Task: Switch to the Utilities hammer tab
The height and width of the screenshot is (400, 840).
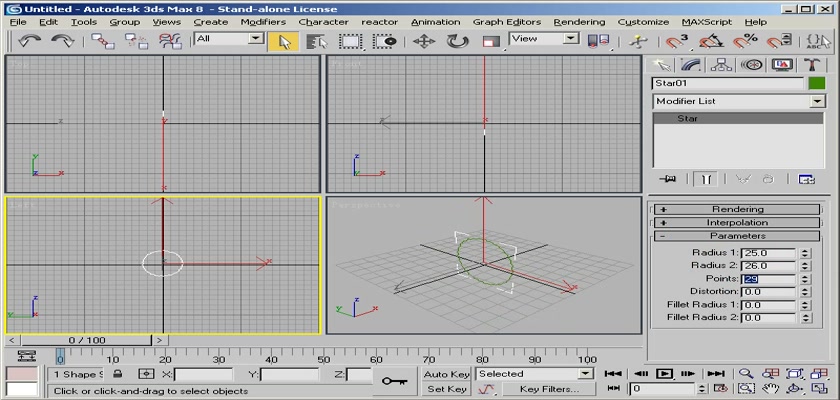Action: pyautogui.click(x=812, y=65)
